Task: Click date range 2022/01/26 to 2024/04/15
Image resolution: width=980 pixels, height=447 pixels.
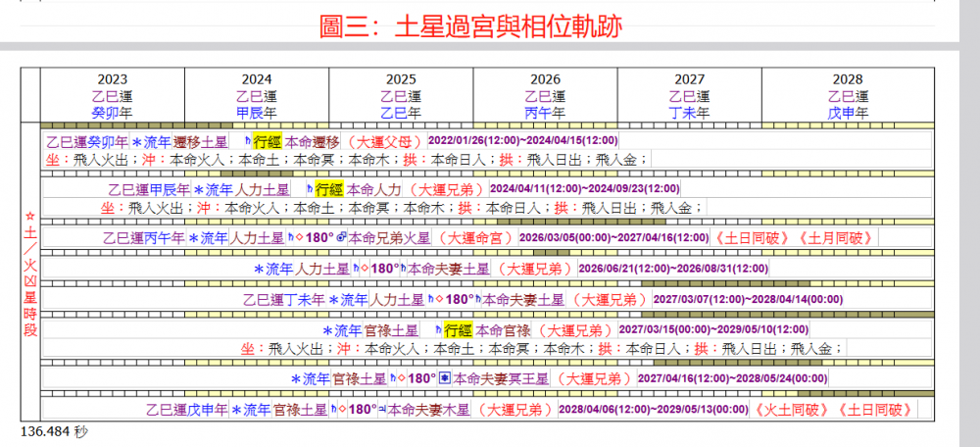Action: (522, 141)
